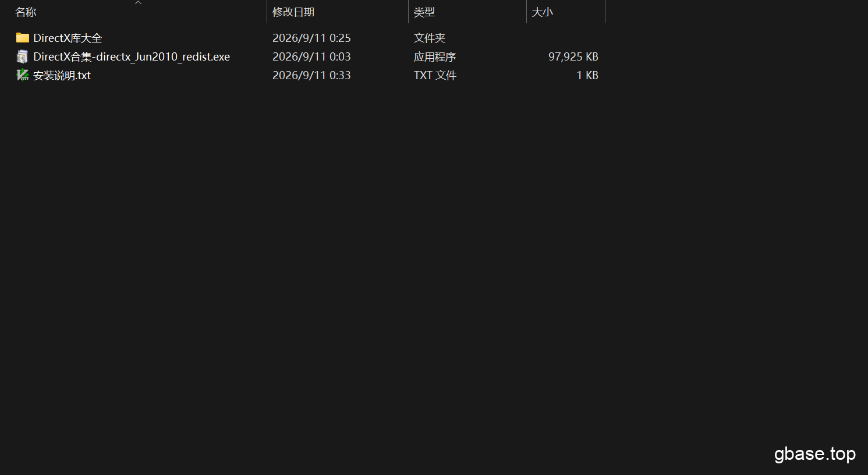The height and width of the screenshot is (475, 868).
Task: Sort files by 名称 column header
Action: tap(26, 12)
